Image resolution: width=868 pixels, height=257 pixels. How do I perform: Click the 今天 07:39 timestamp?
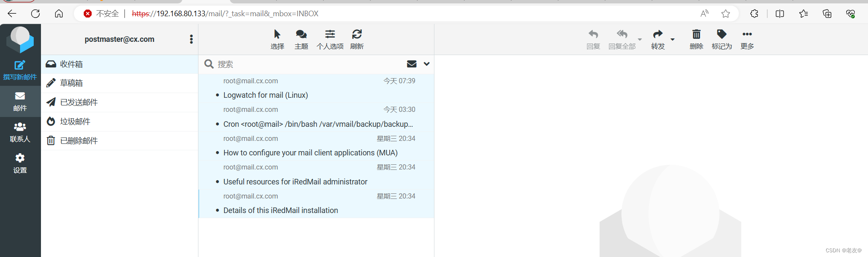click(x=399, y=81)
